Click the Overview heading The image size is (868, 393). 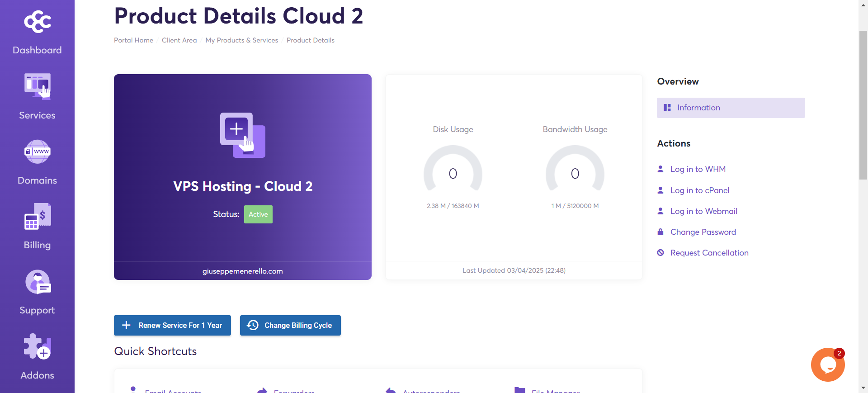click(x=678, y=81)
